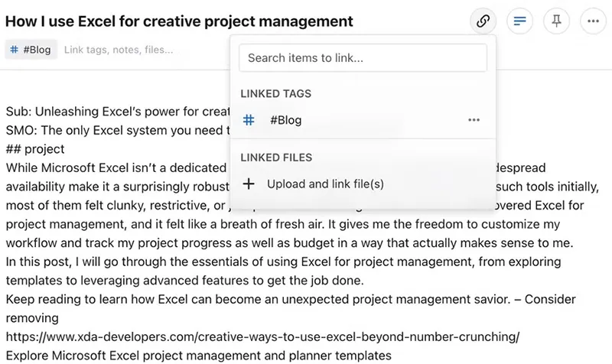Click the "## project" heading line
The height and width of the screenshot is (364, 612).
[35, 149]
